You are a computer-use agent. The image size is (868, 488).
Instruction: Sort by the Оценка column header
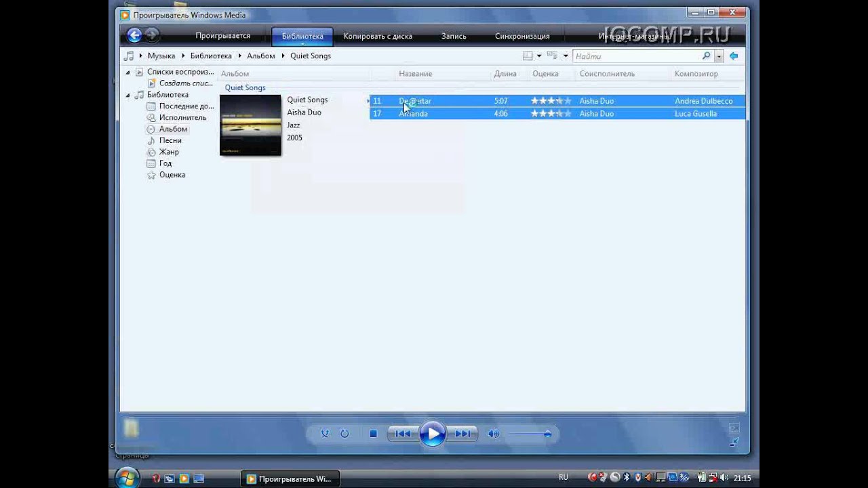tap(545, 74)
